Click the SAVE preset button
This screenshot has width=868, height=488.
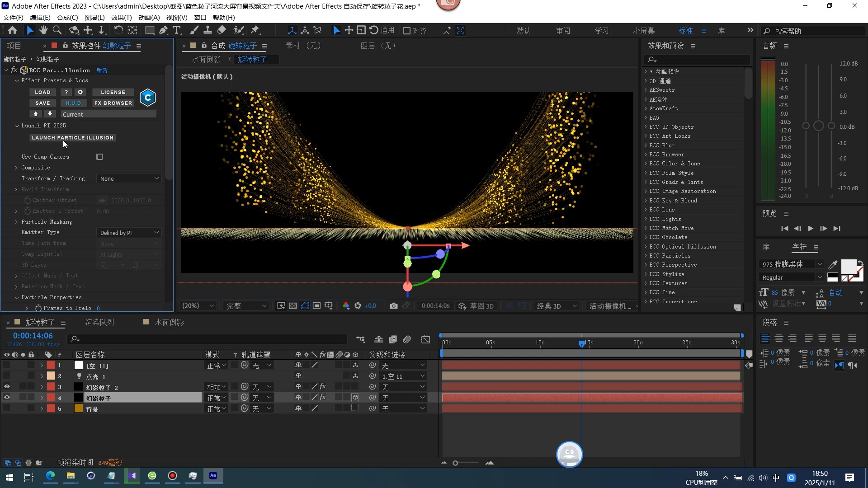pos(42,103)
